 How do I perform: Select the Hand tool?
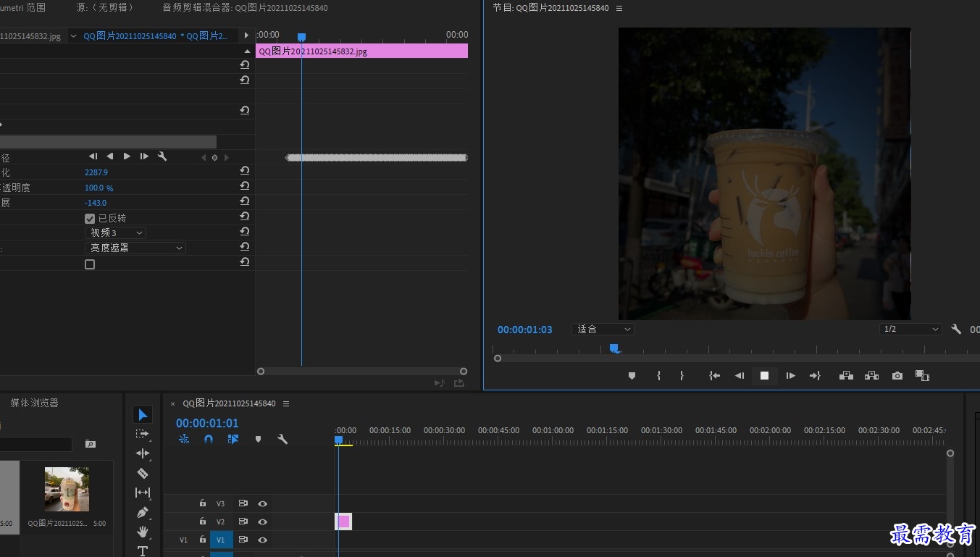click(143, 532)
